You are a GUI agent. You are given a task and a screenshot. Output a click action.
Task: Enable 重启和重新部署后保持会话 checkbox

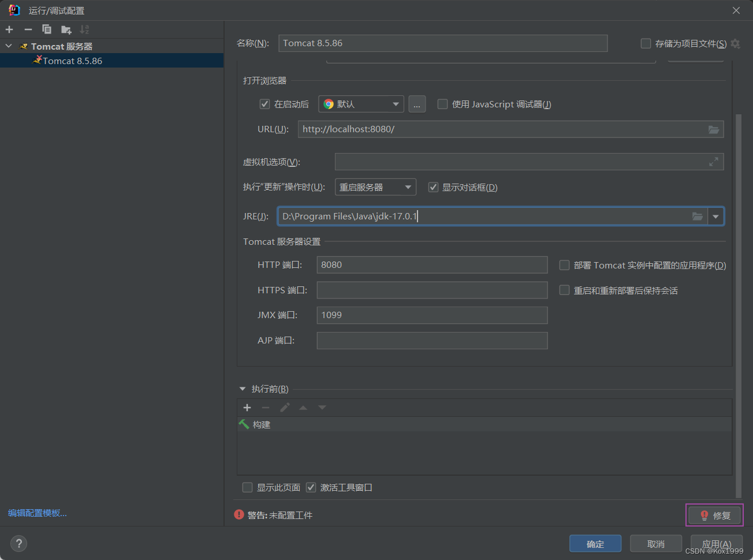tap(564, 290)
